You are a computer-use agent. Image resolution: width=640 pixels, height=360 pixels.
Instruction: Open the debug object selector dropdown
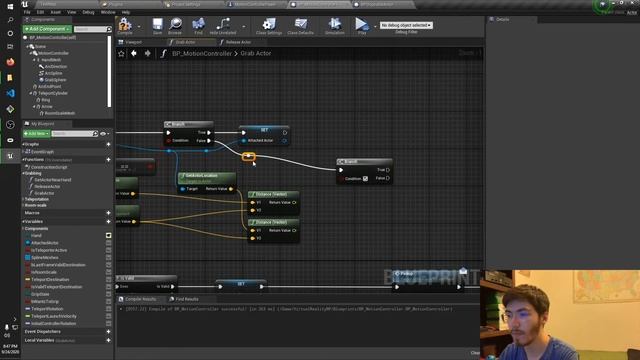click(406, 25)
